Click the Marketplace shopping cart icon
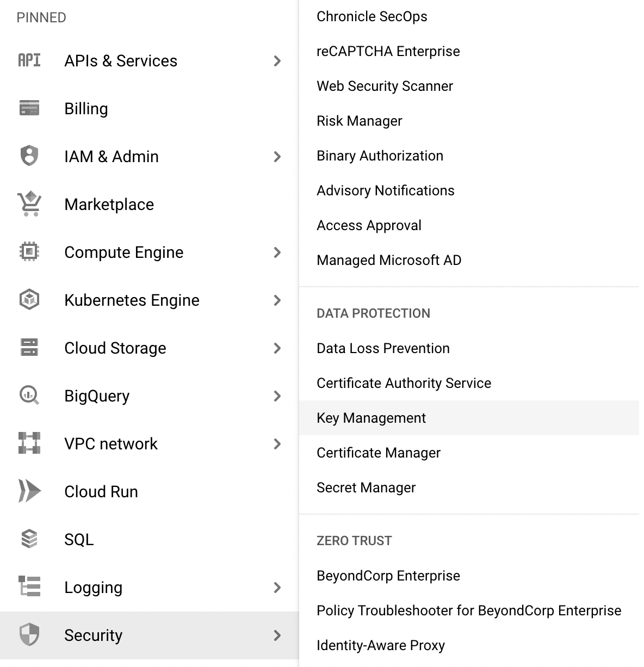644x667 pixels. pyautogui.click(x=29, y=203)
